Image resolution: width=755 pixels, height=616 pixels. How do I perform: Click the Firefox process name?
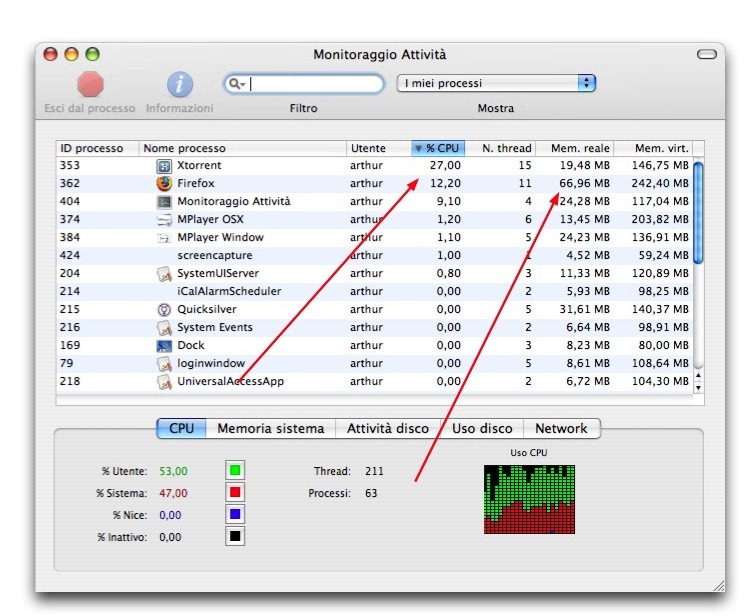(195, 183)
